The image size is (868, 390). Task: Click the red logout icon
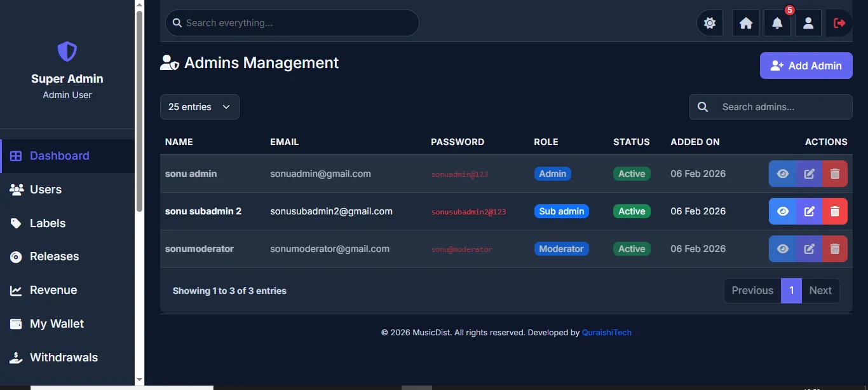839,23
